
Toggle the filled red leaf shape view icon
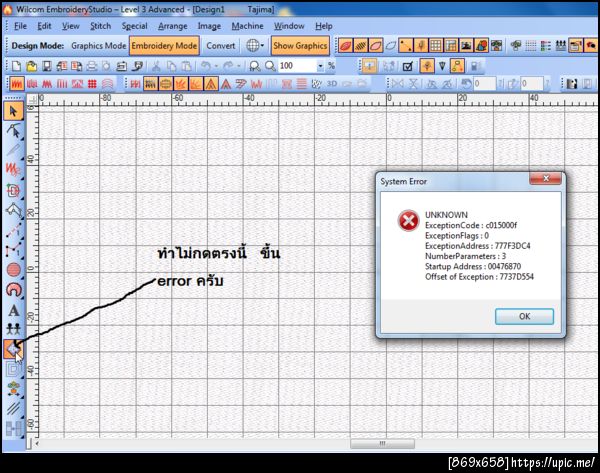[345, 46]
